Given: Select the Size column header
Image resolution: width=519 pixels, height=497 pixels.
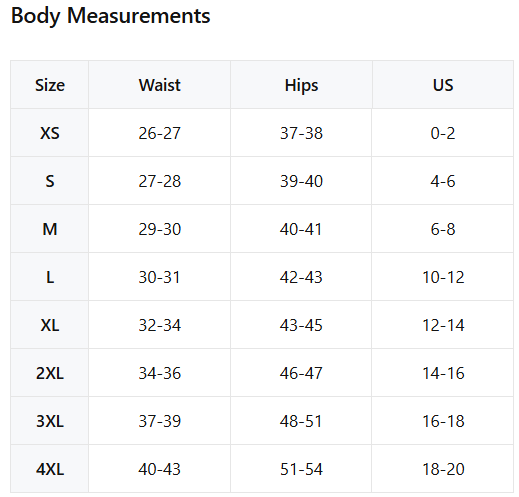Looking at the screenshot, I should [x=50, y=85].
